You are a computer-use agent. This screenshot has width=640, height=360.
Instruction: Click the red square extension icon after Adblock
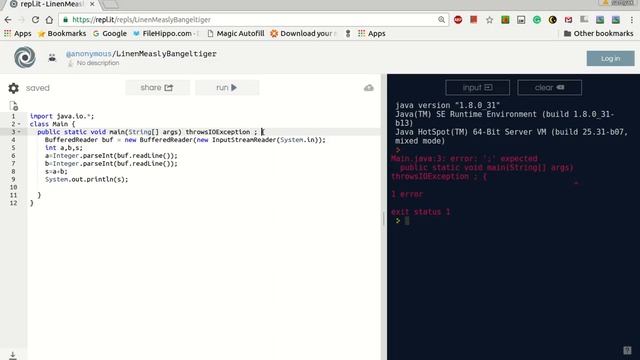(x=473, y=20)
